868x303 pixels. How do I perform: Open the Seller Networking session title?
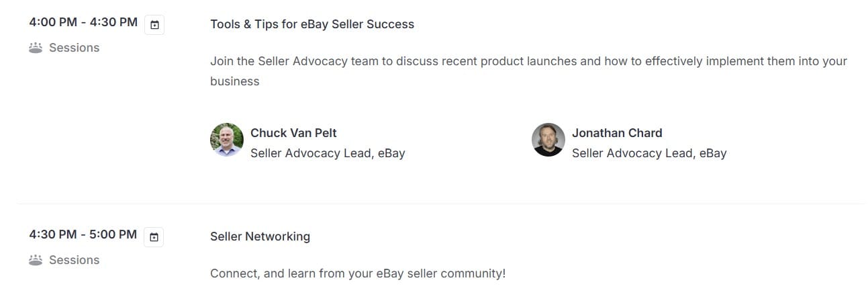[x=260, y=236]
